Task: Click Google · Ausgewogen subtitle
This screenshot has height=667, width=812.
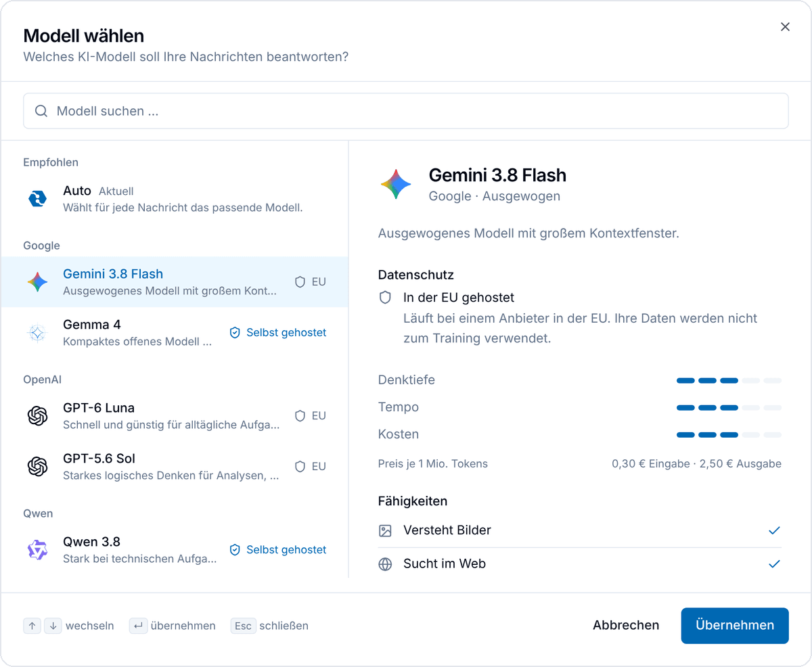Action: point(495,196)
